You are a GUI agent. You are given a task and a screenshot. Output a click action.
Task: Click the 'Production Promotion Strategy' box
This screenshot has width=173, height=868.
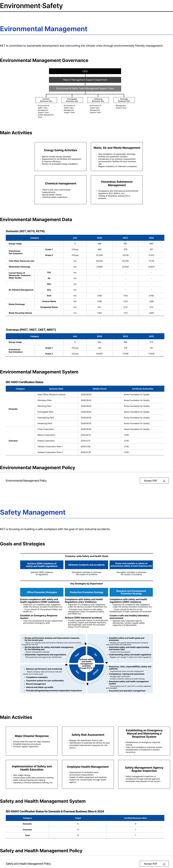click(x=86, y=592)
